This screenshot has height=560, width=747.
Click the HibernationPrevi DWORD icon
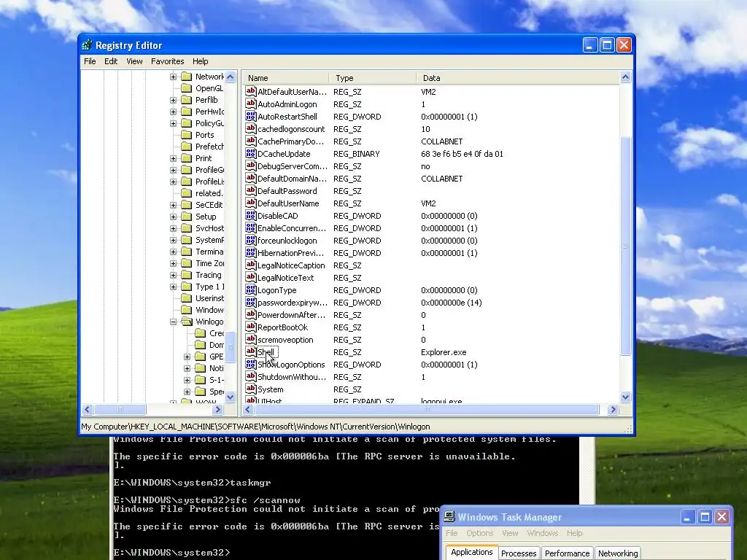tap(251, 252)
